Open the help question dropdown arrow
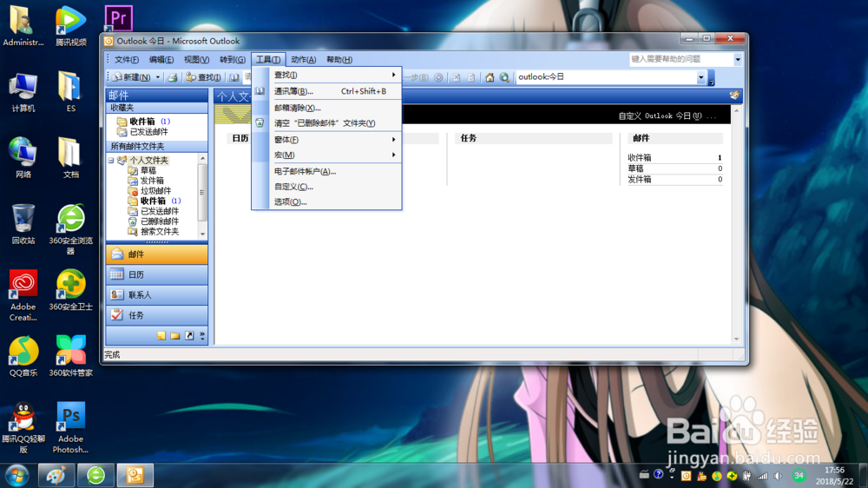The width and height of the screenshot is (868, 488). click(737, 59)
